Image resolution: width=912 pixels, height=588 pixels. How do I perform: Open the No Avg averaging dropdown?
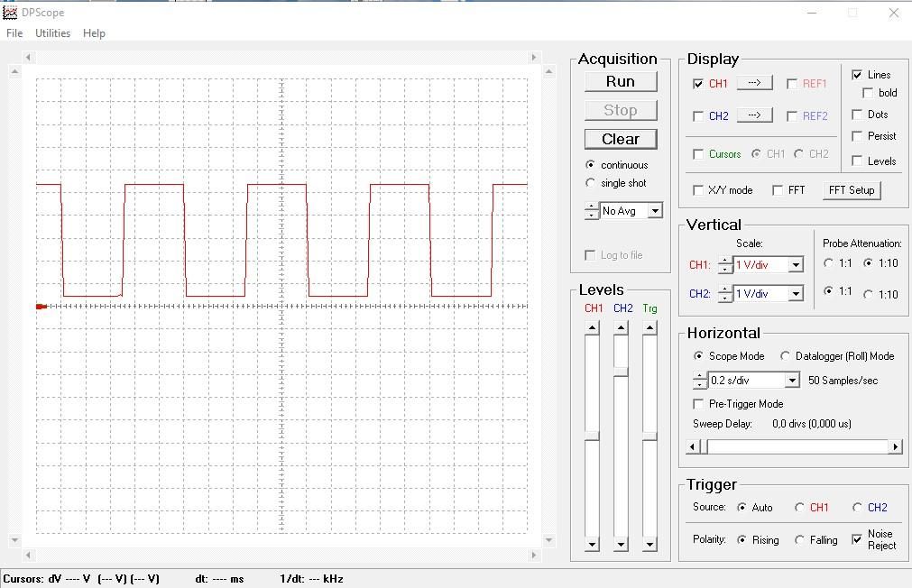(655, 210)
